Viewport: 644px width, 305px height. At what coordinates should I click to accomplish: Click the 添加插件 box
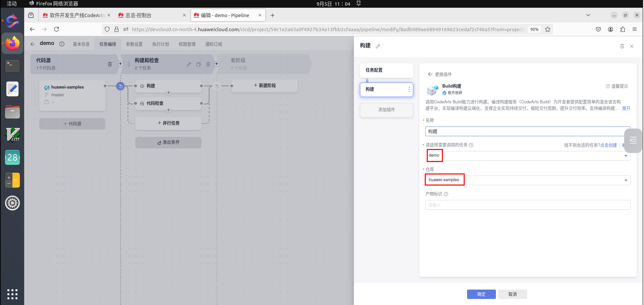[x=386, y=110]
